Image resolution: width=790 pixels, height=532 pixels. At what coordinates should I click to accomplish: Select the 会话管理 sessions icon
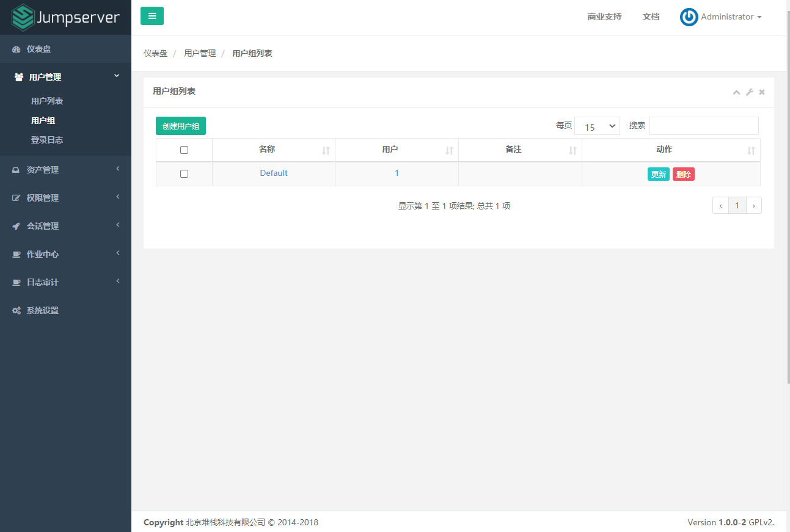[x=16, y=225]
